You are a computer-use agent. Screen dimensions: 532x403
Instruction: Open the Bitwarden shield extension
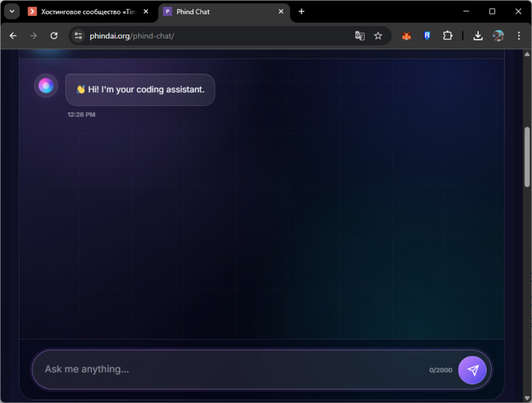tap(427, 36)
